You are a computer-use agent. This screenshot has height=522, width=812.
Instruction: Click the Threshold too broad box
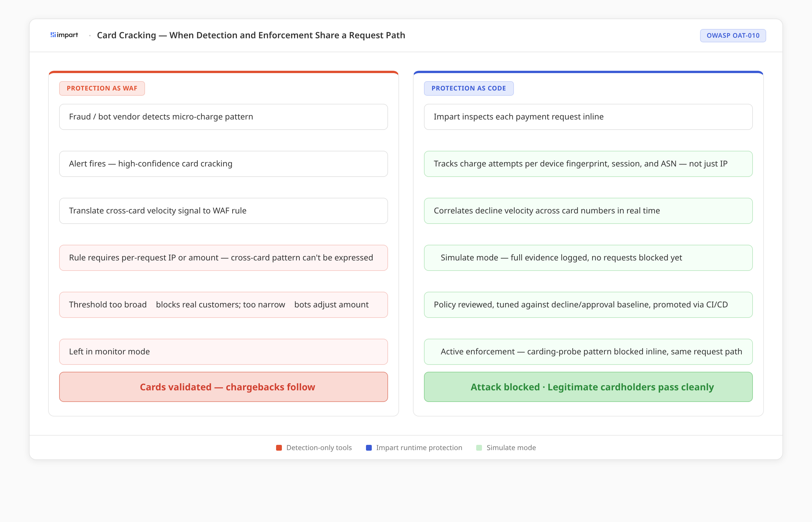coord(223,305)
